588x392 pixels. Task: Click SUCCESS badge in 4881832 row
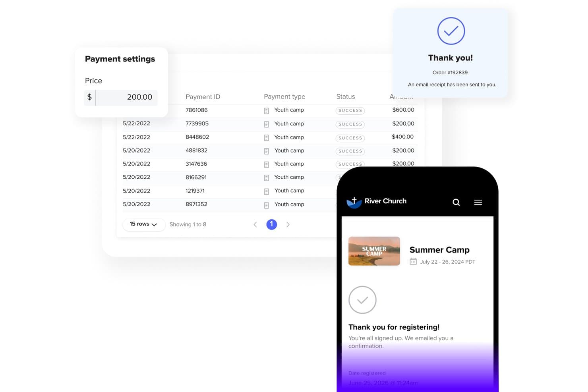tap(350, 151)
